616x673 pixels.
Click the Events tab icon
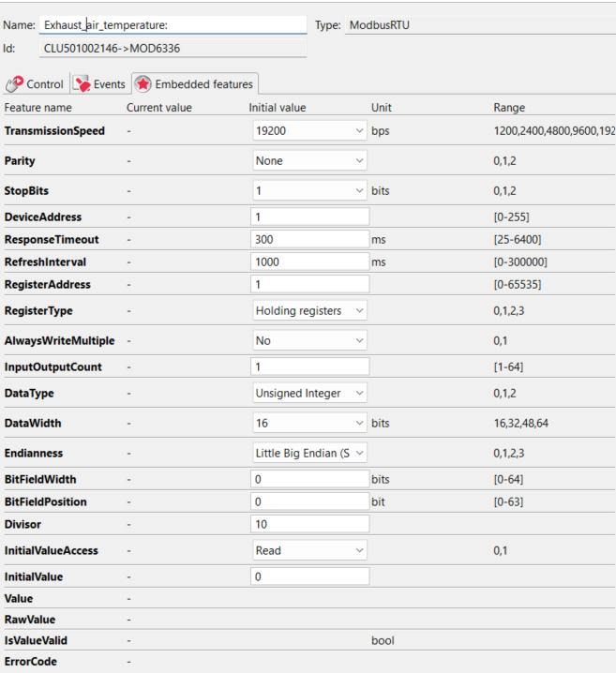click(82, 83)
